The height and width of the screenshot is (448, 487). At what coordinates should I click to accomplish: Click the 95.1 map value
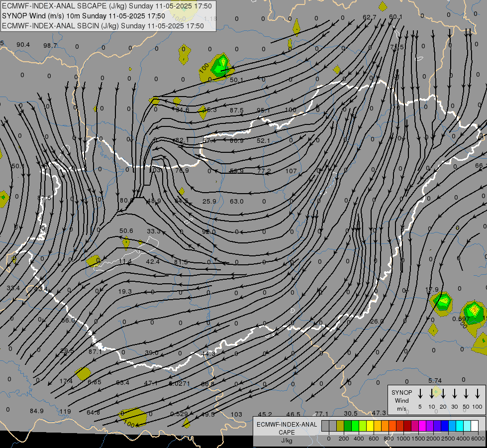coord(263,111)
